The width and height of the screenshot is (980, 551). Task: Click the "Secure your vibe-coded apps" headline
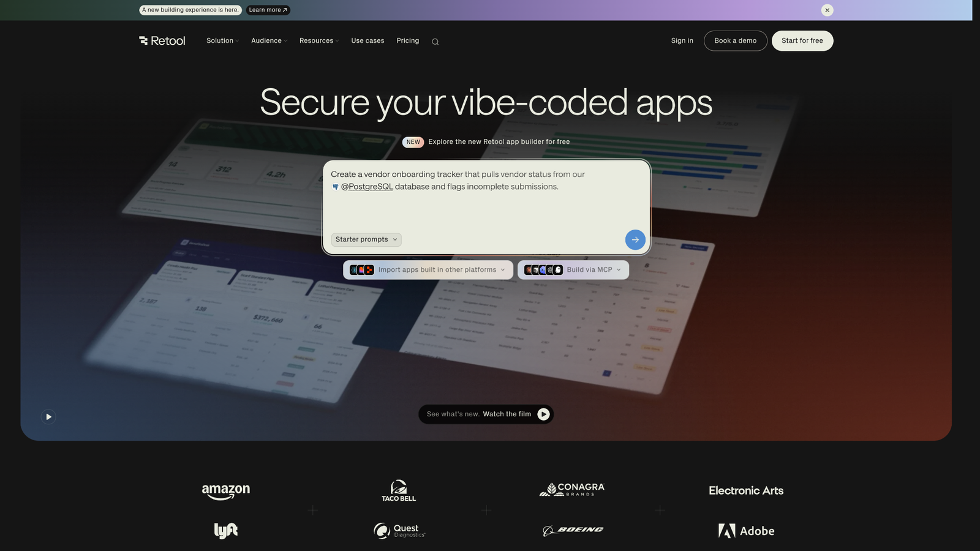486,102
